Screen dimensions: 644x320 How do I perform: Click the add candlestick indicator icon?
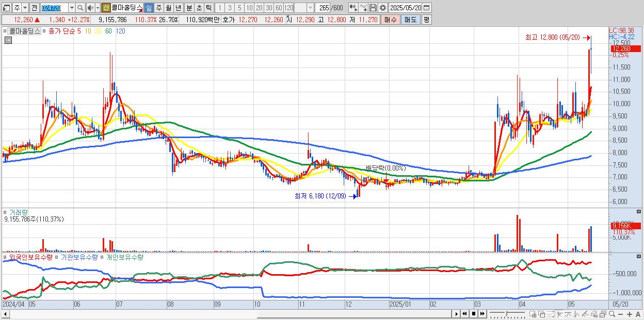pos(353,8)
